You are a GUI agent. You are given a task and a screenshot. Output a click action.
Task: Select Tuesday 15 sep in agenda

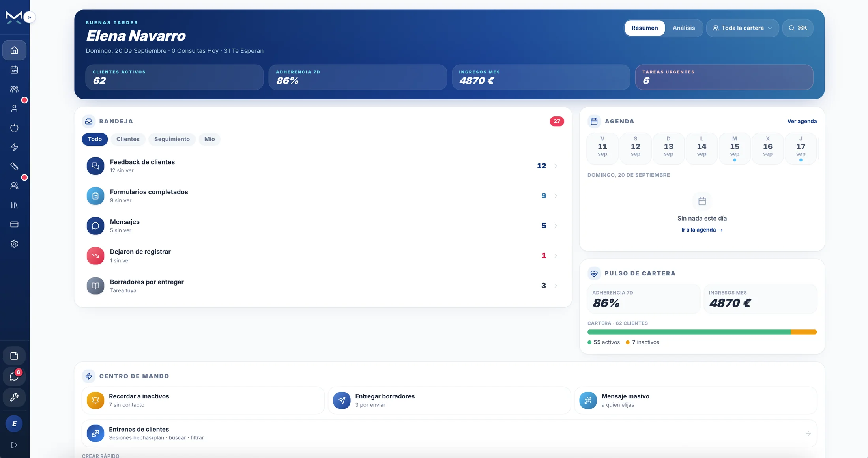735,149
